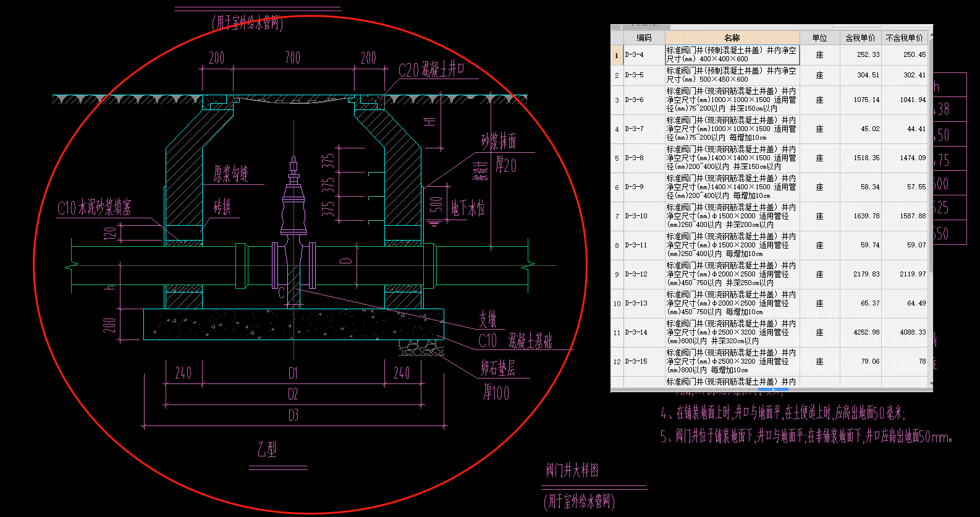Select the 700 dimension text
The height and width of the screenshot is (517, 980).
point(293,58)
